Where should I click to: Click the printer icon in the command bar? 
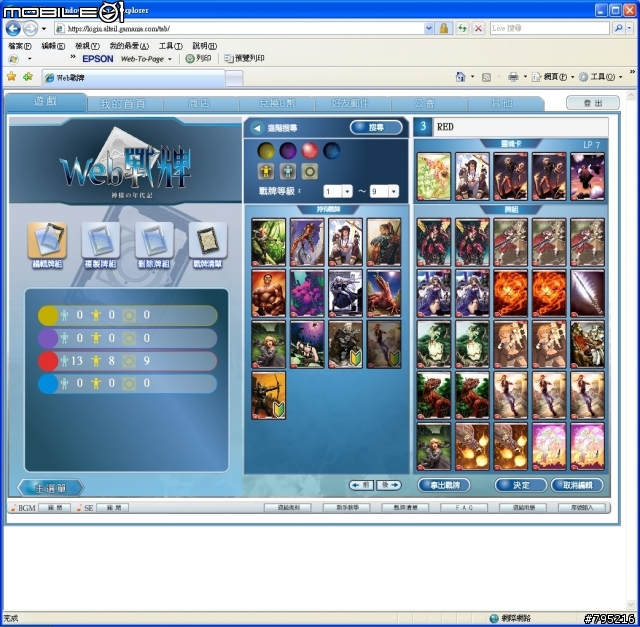[513, 77]
